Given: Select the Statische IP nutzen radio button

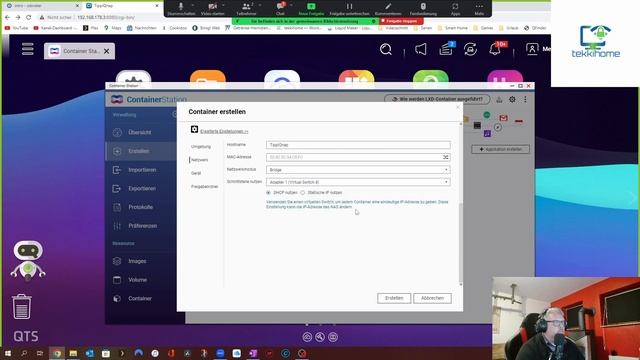Looking at the screenshot, I should pyautogui.click(x=302, y=193).
